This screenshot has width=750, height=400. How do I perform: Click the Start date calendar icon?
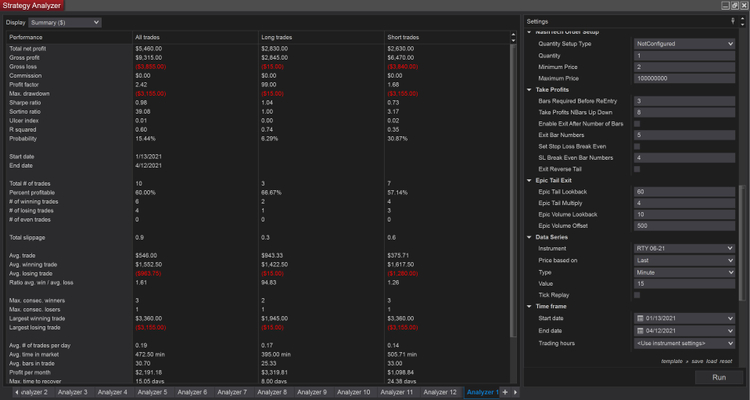coord(639,318)
